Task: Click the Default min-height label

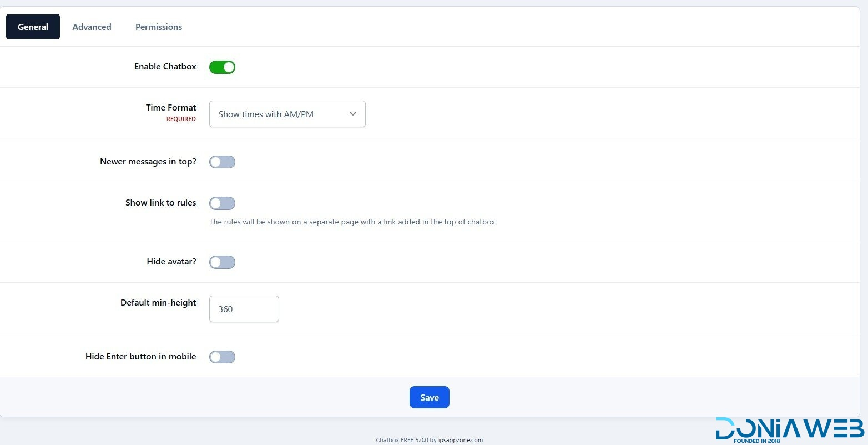Action: [158, 303]
